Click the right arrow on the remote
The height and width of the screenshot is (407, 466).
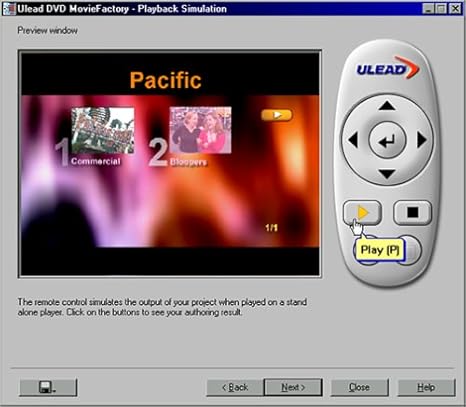(422, 140)
